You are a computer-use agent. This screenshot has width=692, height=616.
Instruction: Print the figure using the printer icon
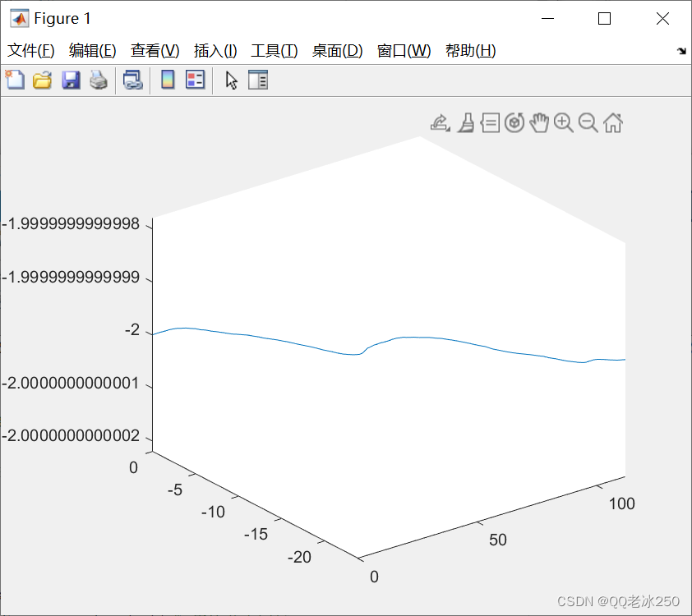pyautogui.click(x=99, y=80)
